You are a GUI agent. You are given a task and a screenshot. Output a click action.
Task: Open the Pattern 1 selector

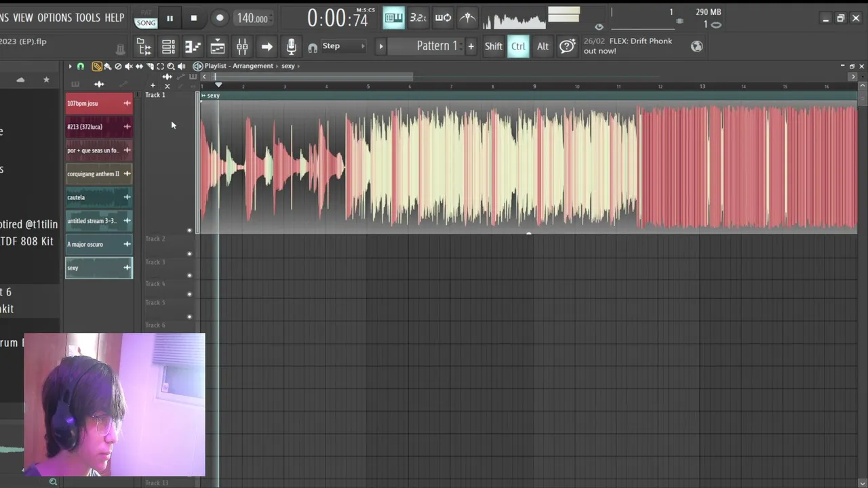click(x=426, y=46)
